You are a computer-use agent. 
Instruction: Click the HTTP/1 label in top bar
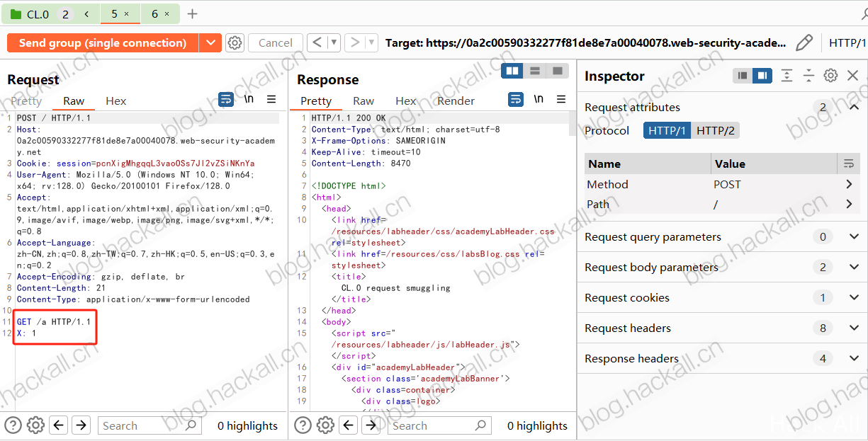847,43
